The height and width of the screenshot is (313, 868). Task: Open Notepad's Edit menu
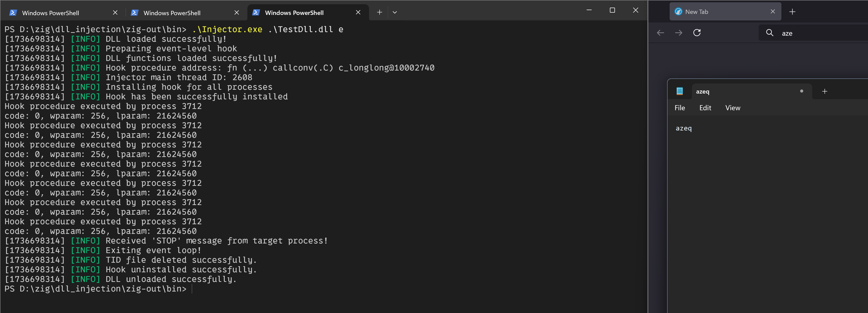(705, 108)
